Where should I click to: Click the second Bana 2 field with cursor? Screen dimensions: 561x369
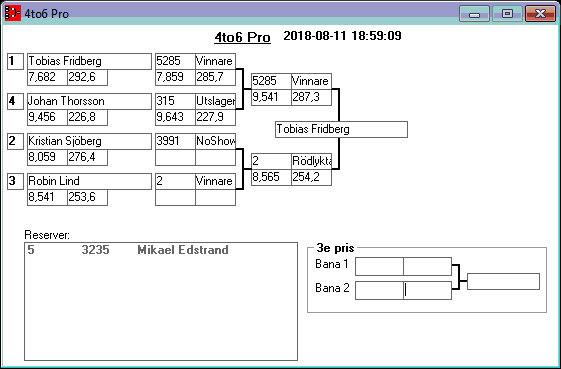[428, 290]
